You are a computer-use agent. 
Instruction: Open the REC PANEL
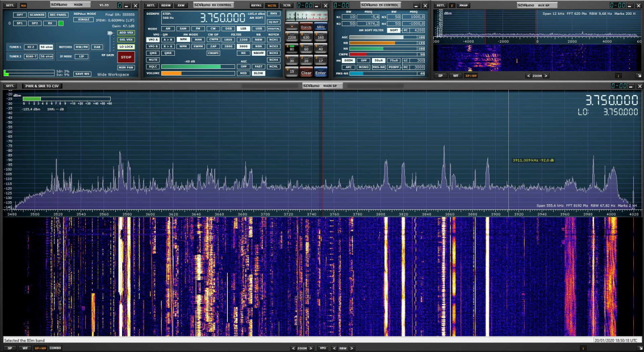(58, 15)
